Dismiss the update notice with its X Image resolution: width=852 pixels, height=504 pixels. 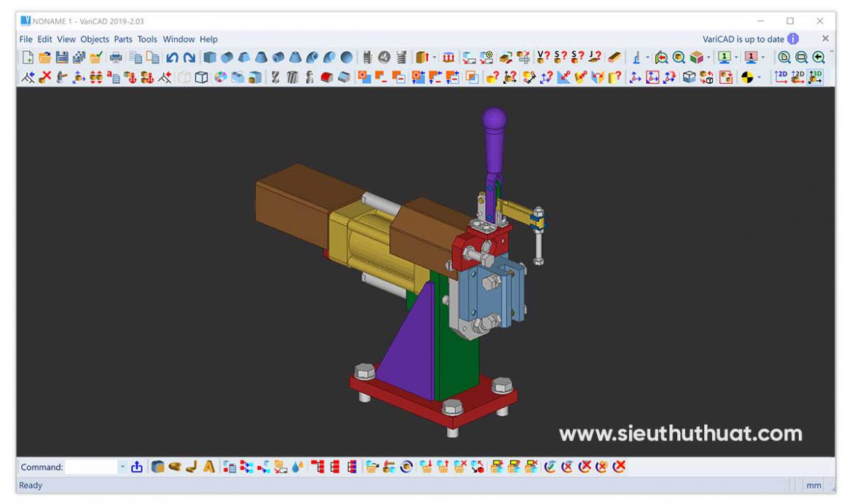[825, 39]
